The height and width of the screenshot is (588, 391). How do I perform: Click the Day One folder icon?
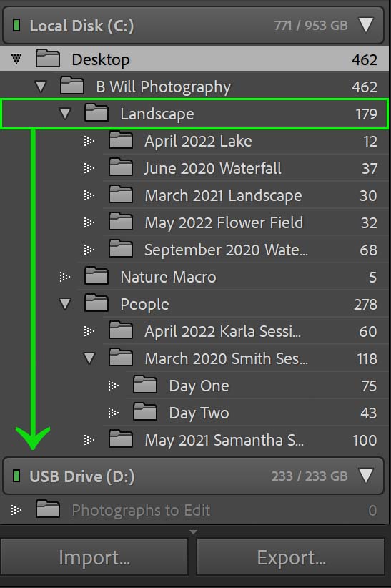click(x=145, y=384)
